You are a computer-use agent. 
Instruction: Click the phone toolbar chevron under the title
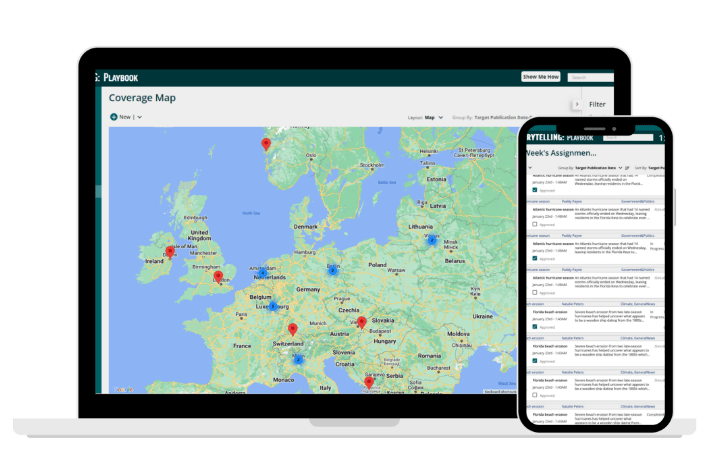click(530, 168)
